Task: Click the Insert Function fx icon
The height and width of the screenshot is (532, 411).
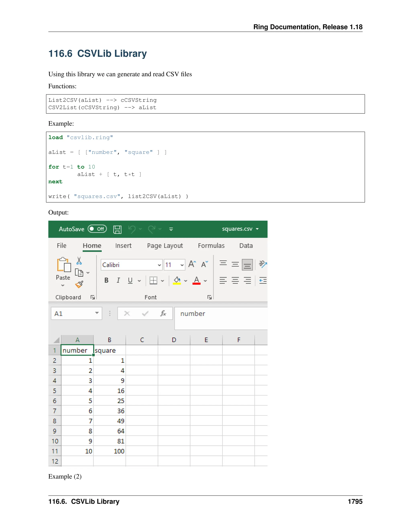Action: coord(163,313)
